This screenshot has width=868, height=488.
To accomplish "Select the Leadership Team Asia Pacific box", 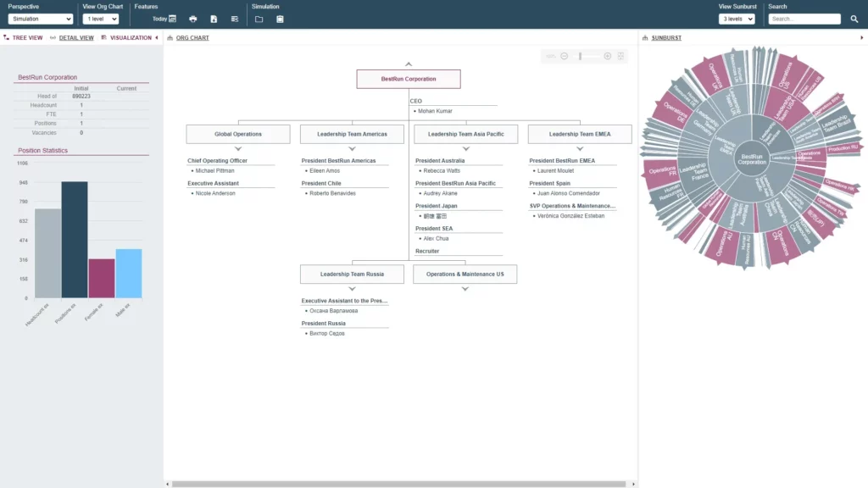I will [466, 134].
